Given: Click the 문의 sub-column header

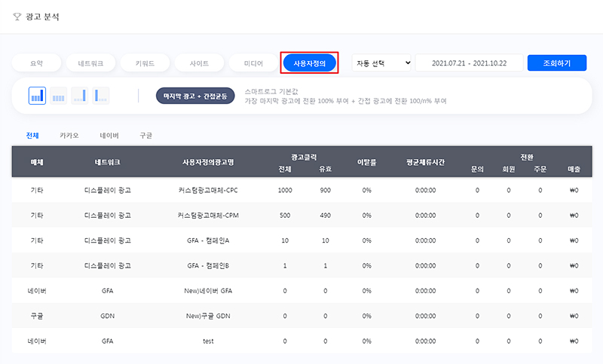Looking at the screenshot, I should (477, 169).
